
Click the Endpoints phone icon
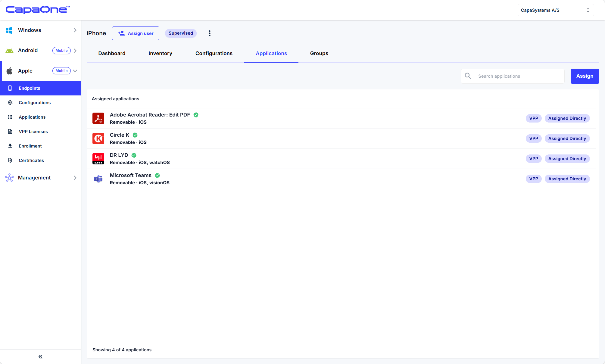pos(10,88)
